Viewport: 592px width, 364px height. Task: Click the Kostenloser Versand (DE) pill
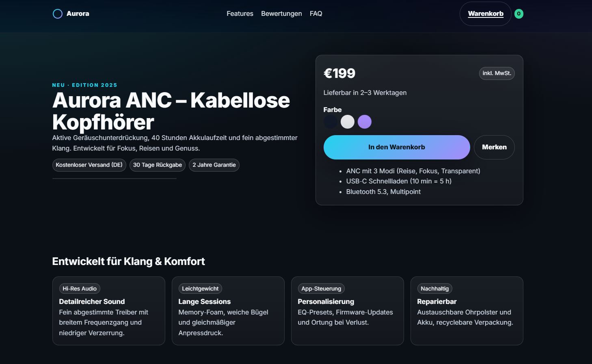(x=89, y=165)
